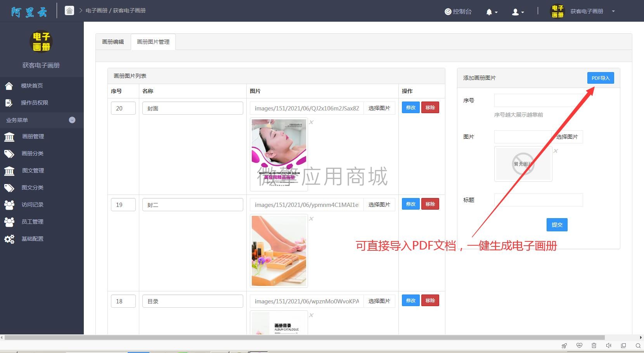Screen dimensions: 644x353
Task: Open 模块首页 from the sidebar
Action: pos(32,86)
